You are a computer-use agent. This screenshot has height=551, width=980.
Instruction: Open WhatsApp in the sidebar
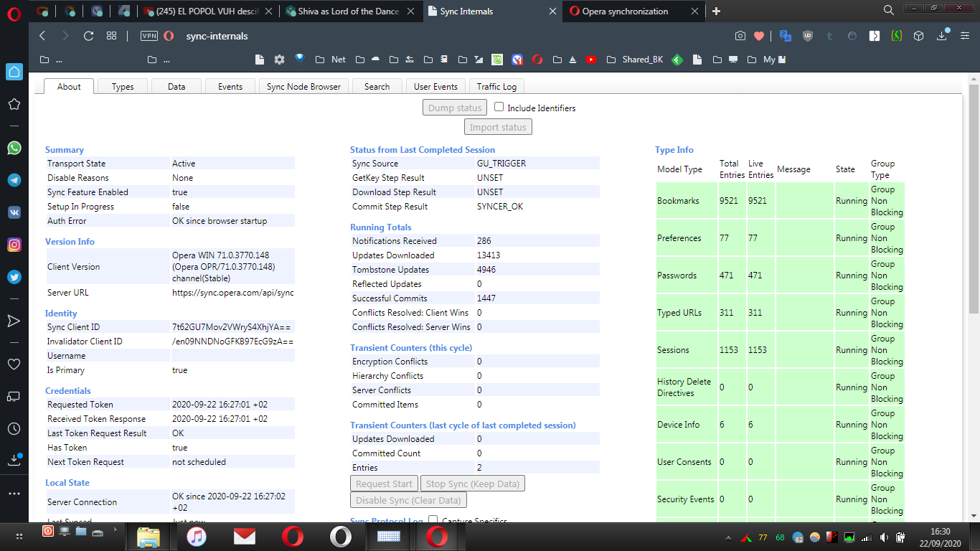tap(14, 148)
